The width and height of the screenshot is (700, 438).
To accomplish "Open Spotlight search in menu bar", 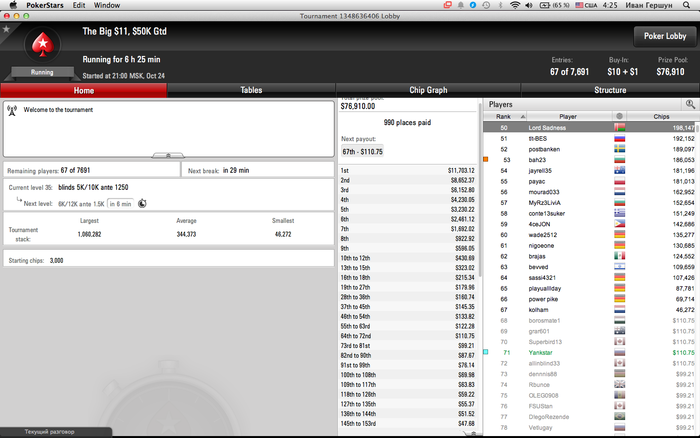I will click(687, 5).
